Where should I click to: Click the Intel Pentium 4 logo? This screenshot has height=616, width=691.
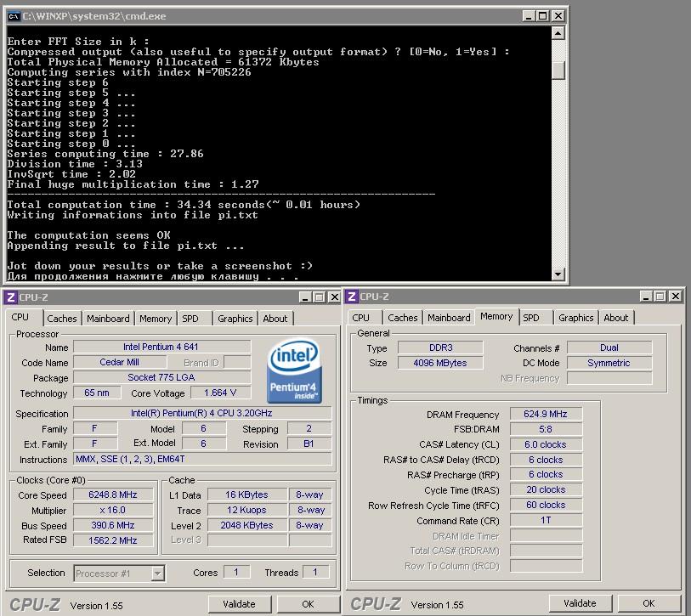[294, 370]
